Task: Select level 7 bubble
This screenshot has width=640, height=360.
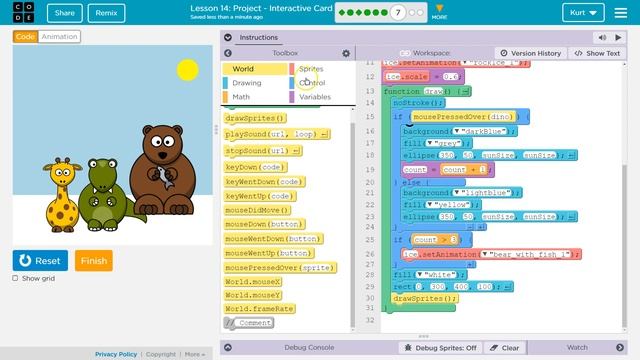Action: (x=398, y=13)
